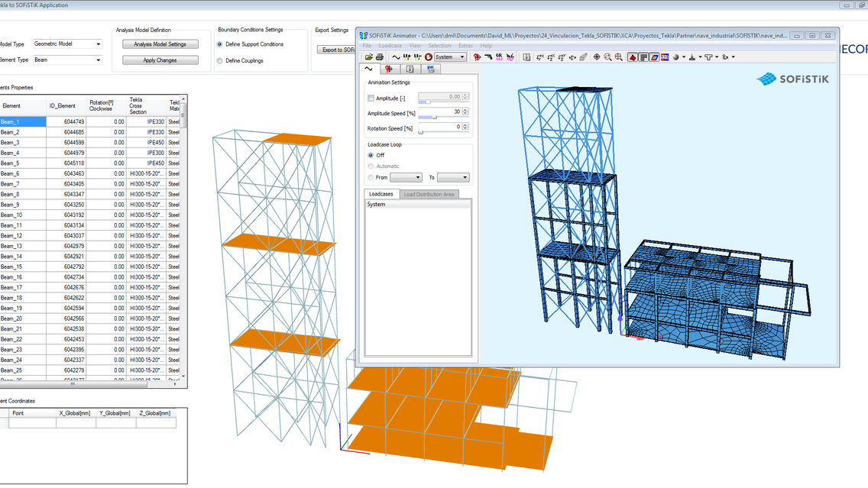The height and width of the screenshot is (488, 868).
Task: Click the Analysis Model Settings button
Action: click(x=160, y=44)
